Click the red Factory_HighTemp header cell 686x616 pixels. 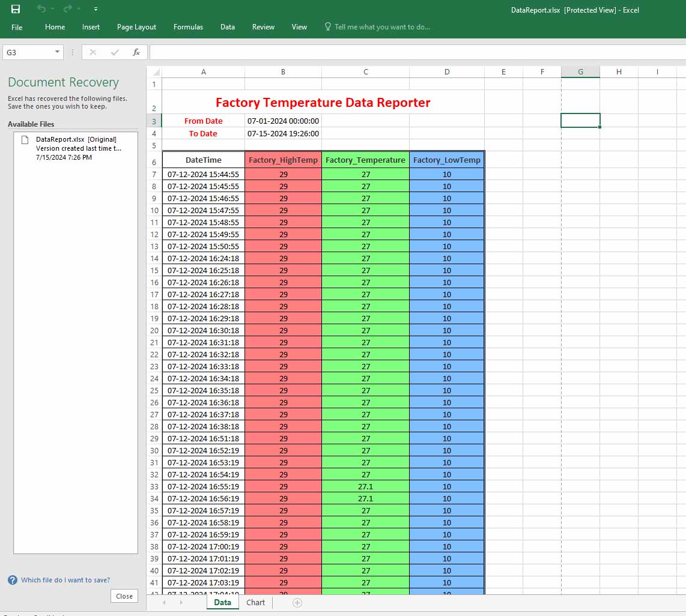283,160
